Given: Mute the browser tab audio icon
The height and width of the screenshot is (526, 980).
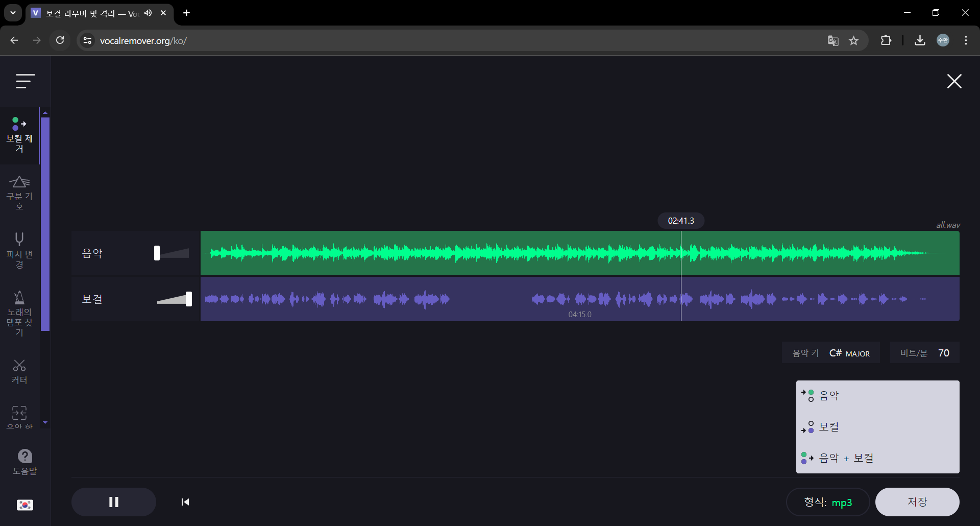Looking at the screenshot, I should (x=148, y=13).
